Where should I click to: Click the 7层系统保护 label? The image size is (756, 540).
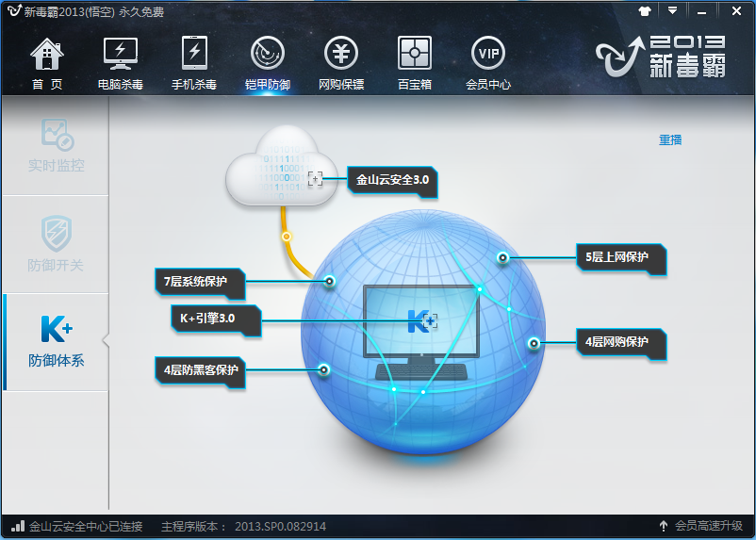tap(200, 282)
